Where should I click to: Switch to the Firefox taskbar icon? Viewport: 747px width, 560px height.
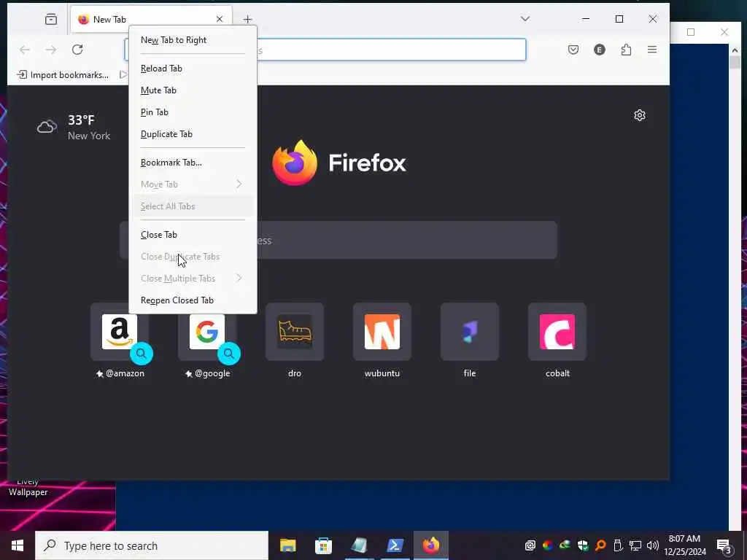point(430,545)
